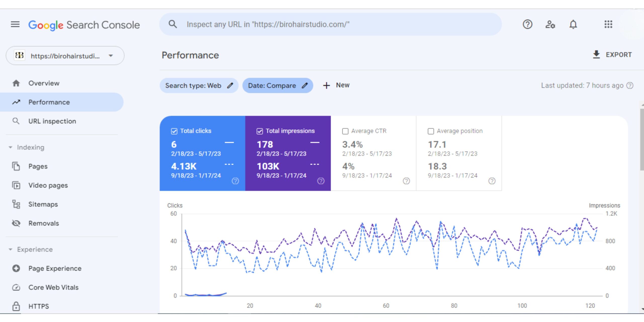Click the Pages document icon
The image size is (644, 322).
click(x=16, y=166)
